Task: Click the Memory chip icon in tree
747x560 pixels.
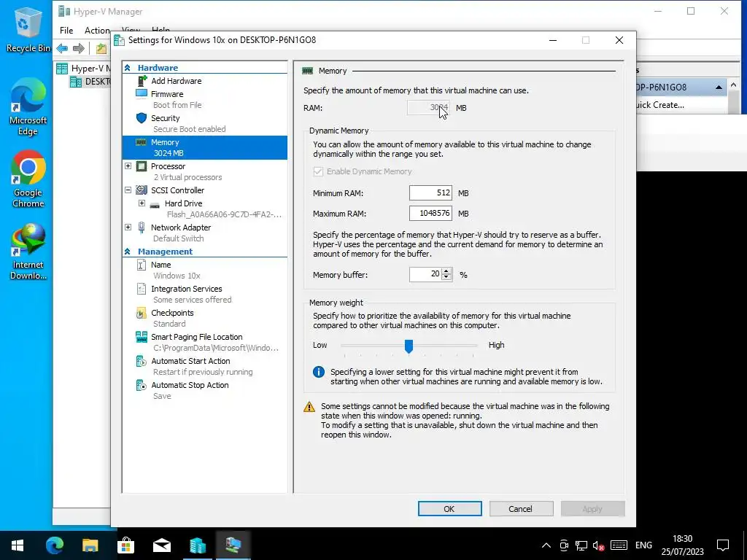Action: 142,142
